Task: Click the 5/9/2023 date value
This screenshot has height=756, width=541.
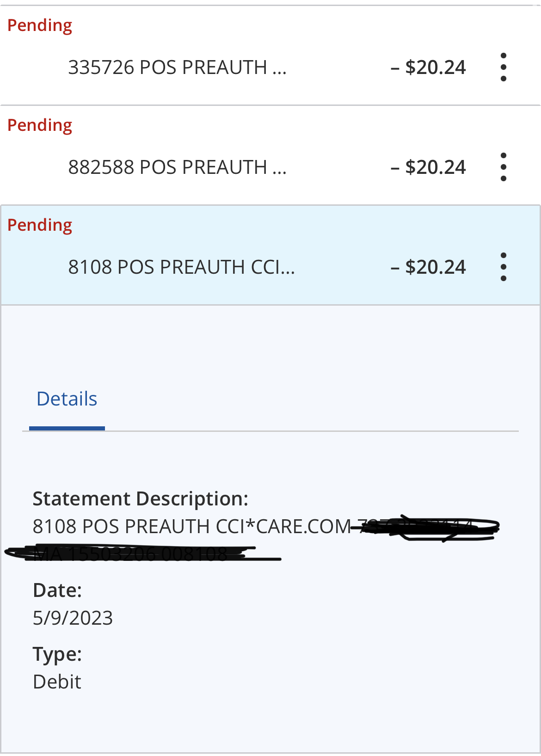Action: coord(73,618)
